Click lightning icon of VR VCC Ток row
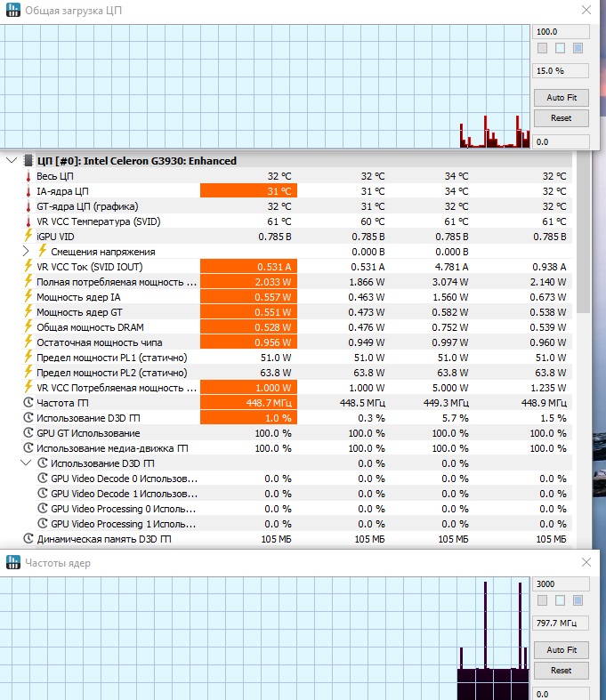606x700 pixels. pyautogui.click(x=28, y=266)
